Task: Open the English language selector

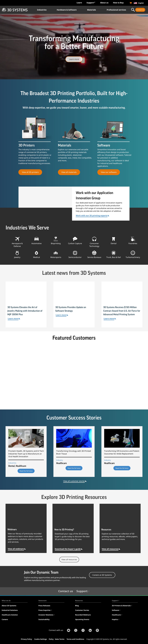Action: tap(139, 3)
